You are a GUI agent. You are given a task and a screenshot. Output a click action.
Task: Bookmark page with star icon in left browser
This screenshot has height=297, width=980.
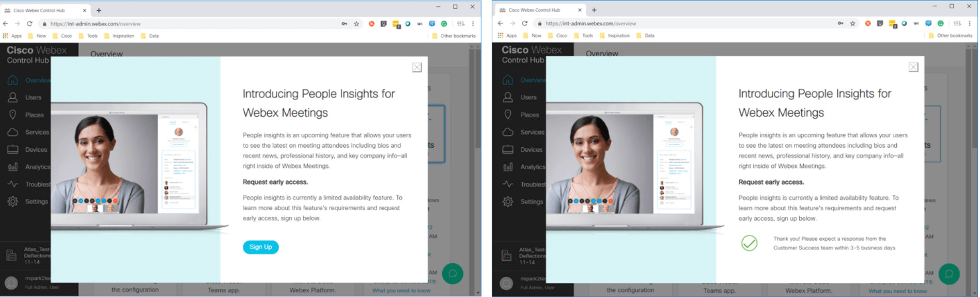356,24
